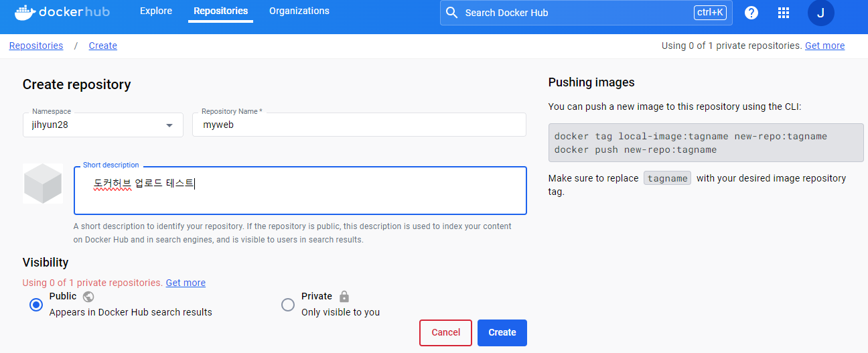The height and width of the screenshot is (353, 868).
Task: Focus the Search Docker Hub field
Action: click(x=586, y=13)
